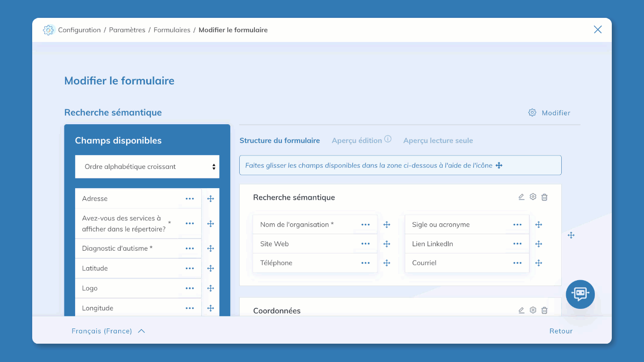Open the sort order dropdown Ordre alphabétique croissant

(x=147, y=167)
